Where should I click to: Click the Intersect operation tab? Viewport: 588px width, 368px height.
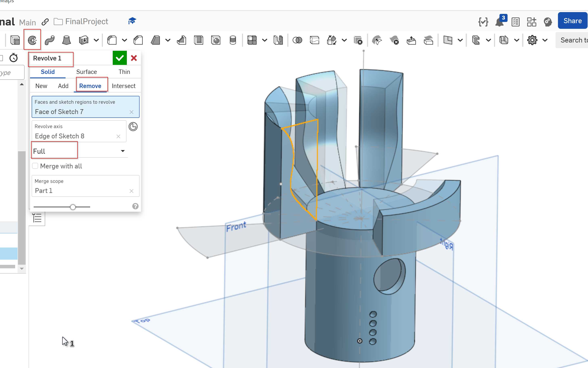coord(123,86)
